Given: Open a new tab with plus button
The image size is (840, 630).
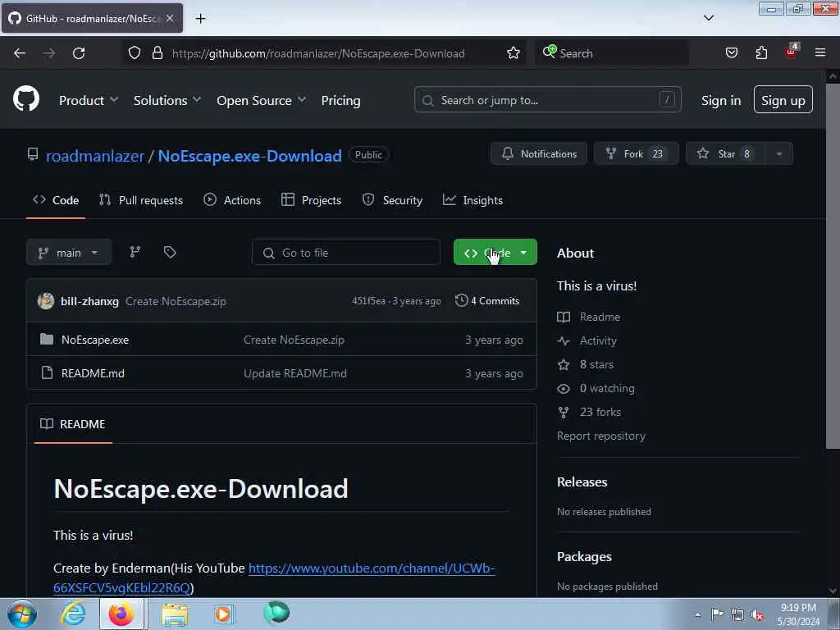Looking at the screenshot, I should point(200,19).
